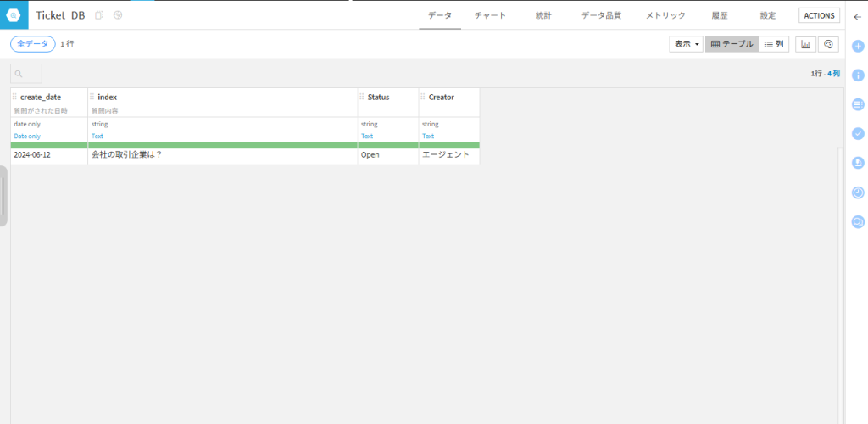The height and width of the screenshot is (424, 868).
Task: Click the ACTIONS button
Action: (819, 15)
